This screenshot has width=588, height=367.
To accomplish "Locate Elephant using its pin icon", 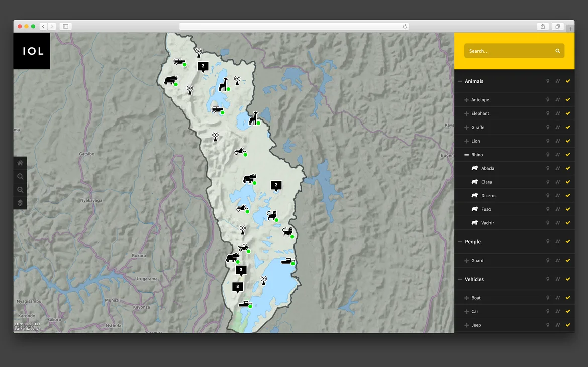I will click(547, 113).
